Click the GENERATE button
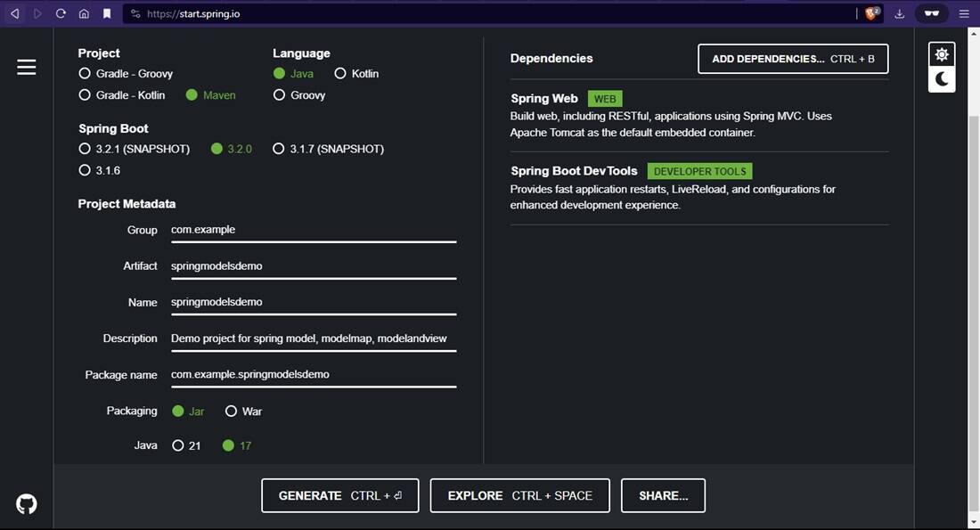Image resolution: width=980 pixels, height=530 pixels. click(x=340, y=495)
